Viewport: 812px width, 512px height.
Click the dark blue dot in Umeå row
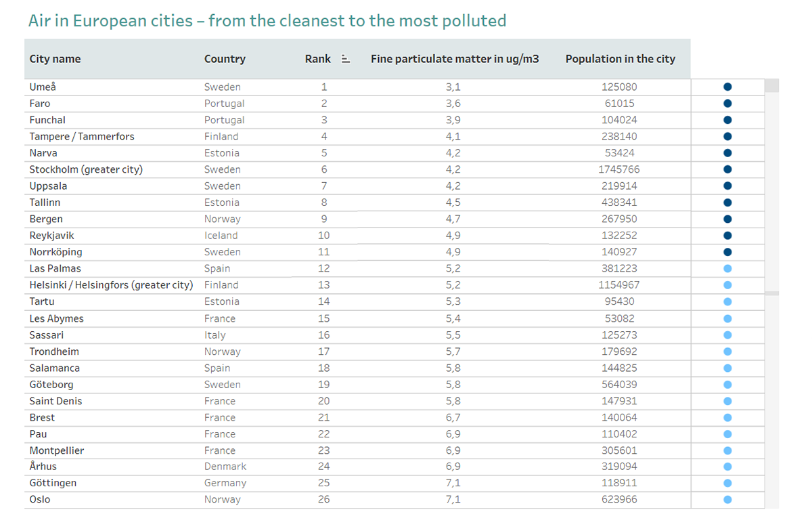pos(727,87)
